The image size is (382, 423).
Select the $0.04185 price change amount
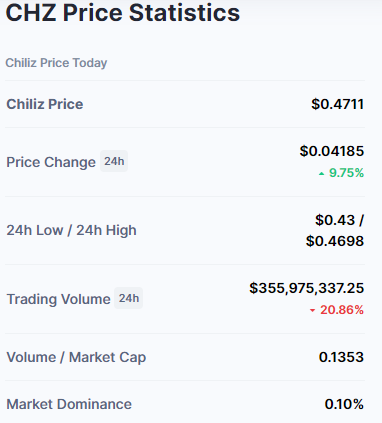tap(332, 151)
